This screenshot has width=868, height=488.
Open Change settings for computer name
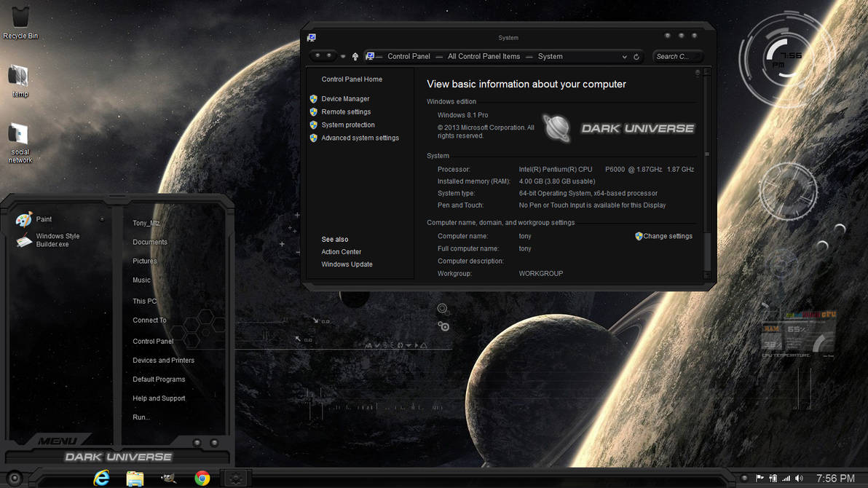pyautogui.click(x=663, y=236)
